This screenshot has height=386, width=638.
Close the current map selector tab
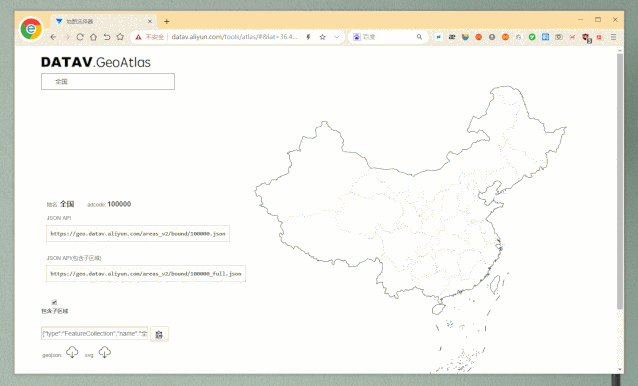tap(150, 21)
